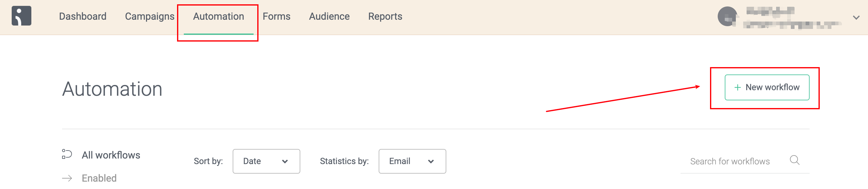Click the magnifier search icon
The image size is (868, 189).
pos(795,160)
